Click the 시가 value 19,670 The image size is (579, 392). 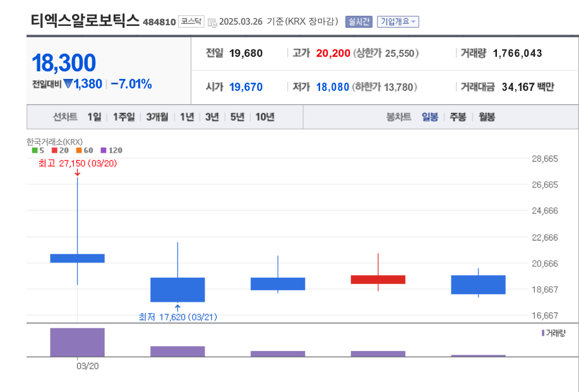pos(246,87)
